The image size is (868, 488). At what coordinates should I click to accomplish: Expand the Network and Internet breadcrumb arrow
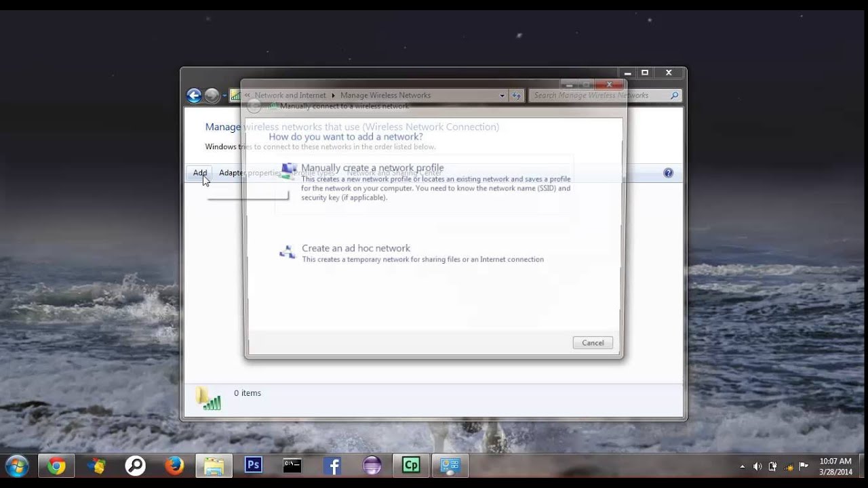click(333, 96)
